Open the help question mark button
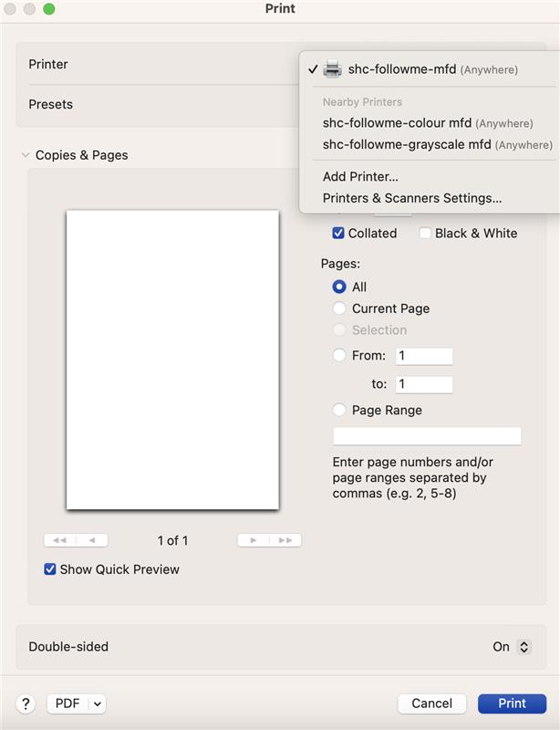560x730 pixels. [26, 704]
